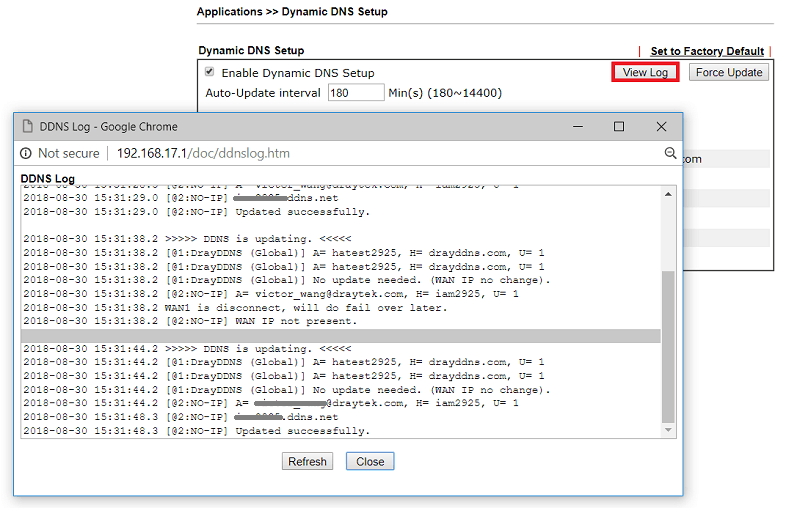Close the DDNS Log window with X
This screenshot has height=508, width=800.
point(661,127)
